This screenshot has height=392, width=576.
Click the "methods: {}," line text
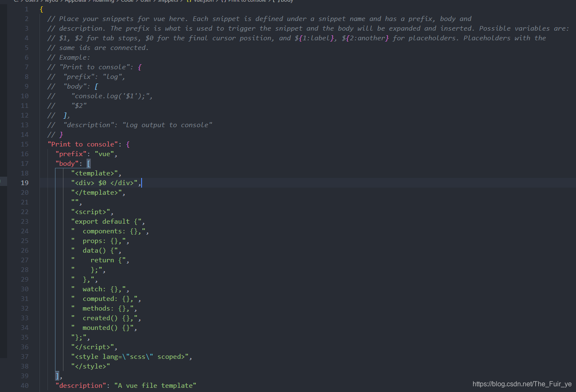pos(106,308)
